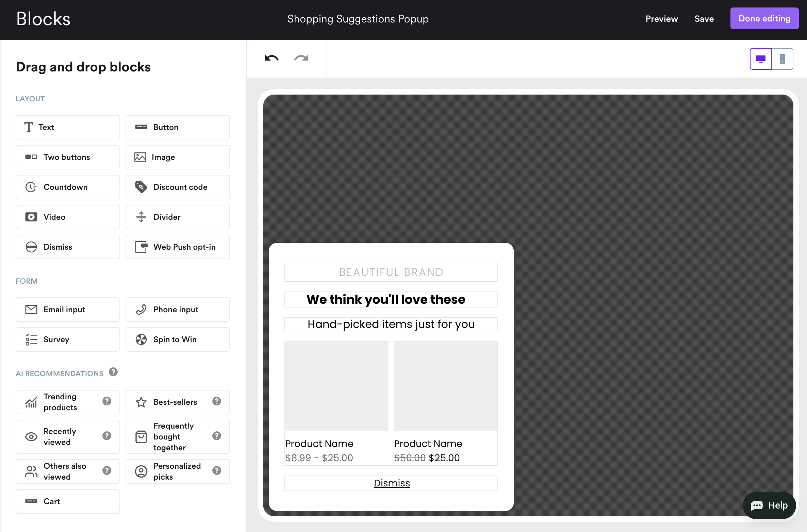Click Preview in the top bar
Image resolution: width=807 pixels, height=532 pixels.
tap(661, 19)
